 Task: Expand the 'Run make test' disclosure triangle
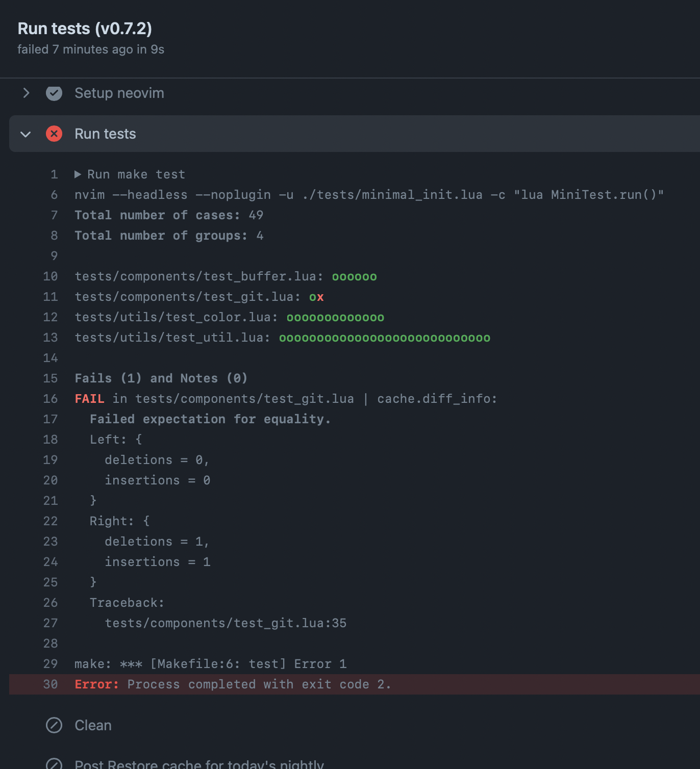(78, 174)
